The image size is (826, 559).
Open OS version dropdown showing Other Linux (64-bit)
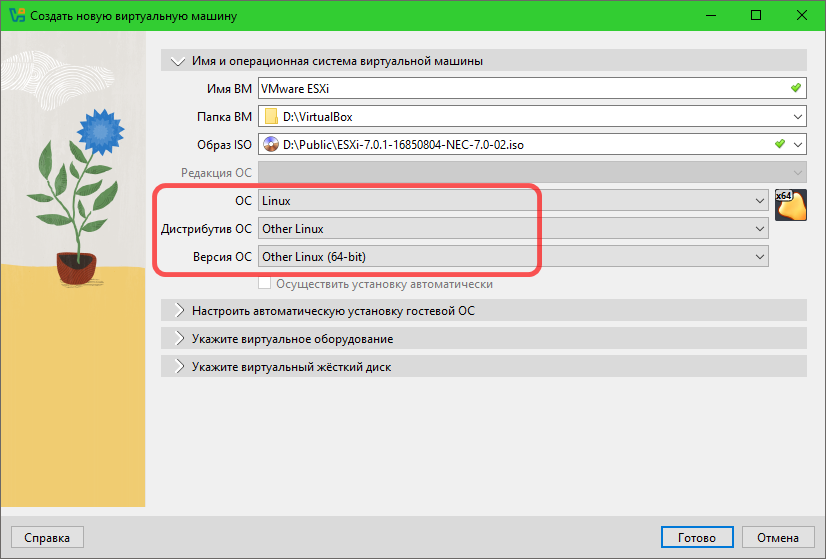pos(513,257)
